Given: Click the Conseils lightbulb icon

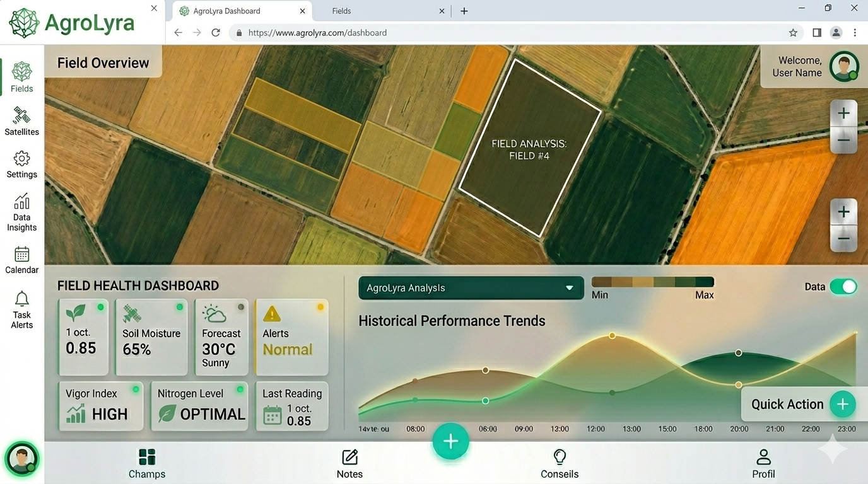Looking at the screenshot, I should (559, 457).
